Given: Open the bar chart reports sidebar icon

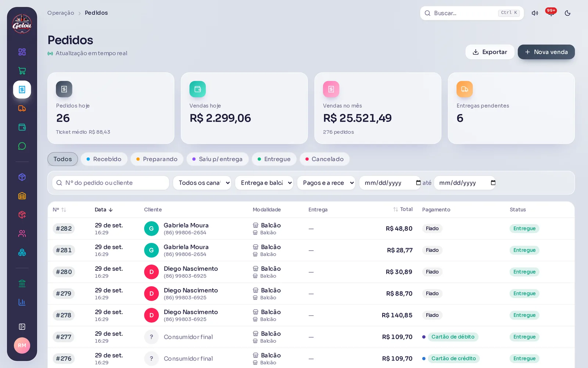Looking at the screenshot, I should tap(22, 302).
